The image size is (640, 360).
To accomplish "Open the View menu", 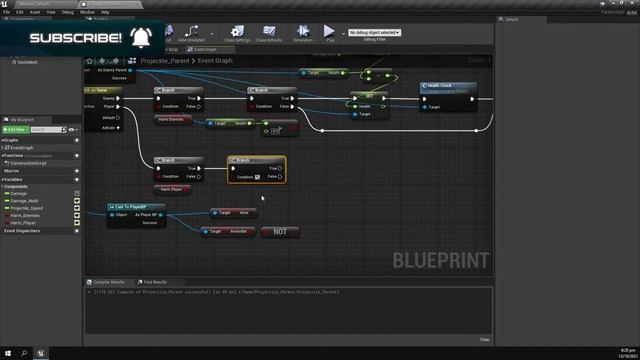I will click(x=51, y=12).
